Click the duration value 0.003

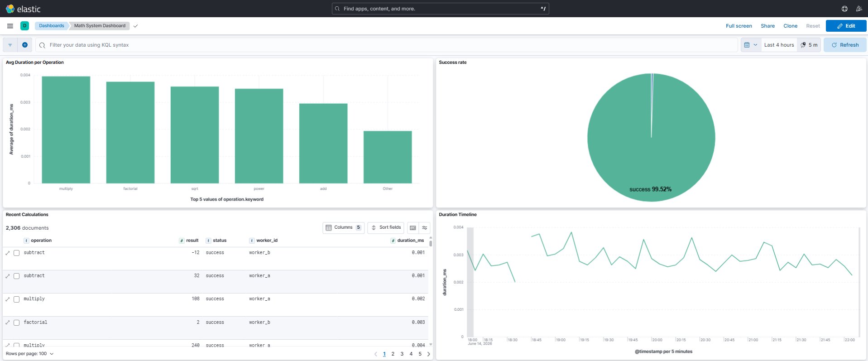418,322
